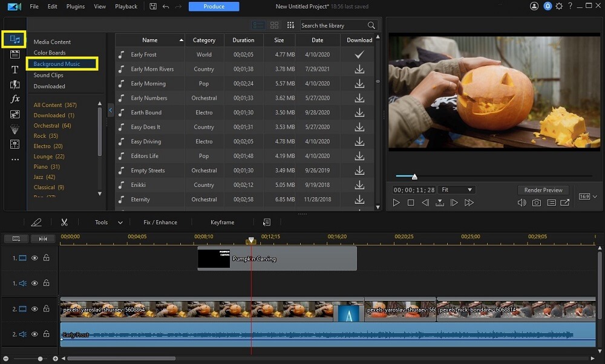Select Sound Clips in library list
This screenshot has height=364, width=605.
point(48,75)
